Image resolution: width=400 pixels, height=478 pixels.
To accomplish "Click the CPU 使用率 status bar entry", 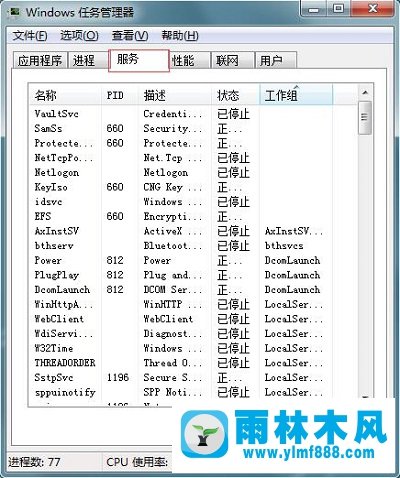I will 137,462.
